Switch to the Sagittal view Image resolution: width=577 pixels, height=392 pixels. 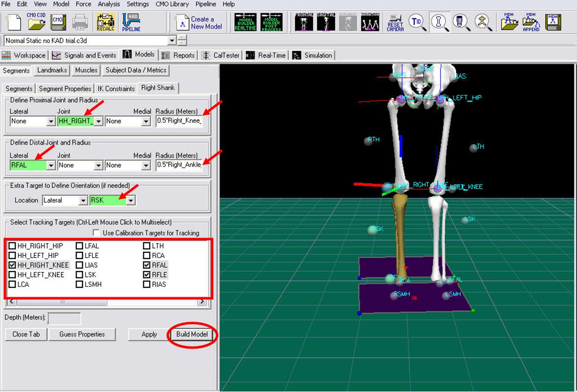[x=326, y=22]
